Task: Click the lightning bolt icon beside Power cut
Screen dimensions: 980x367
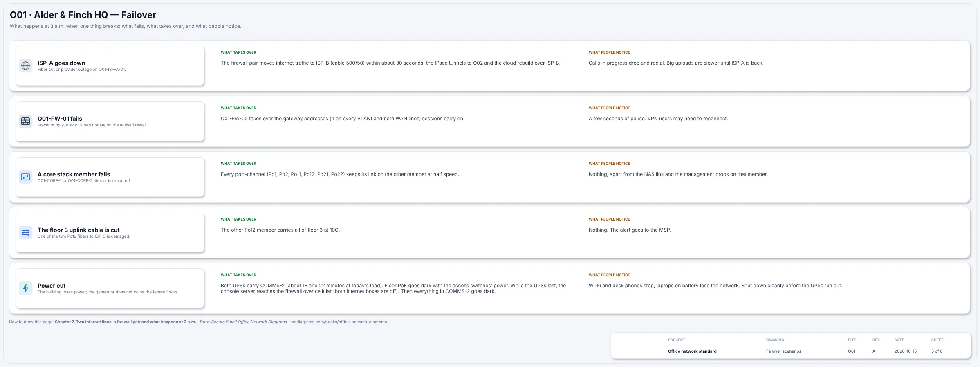Action: [x=25, y=288]
